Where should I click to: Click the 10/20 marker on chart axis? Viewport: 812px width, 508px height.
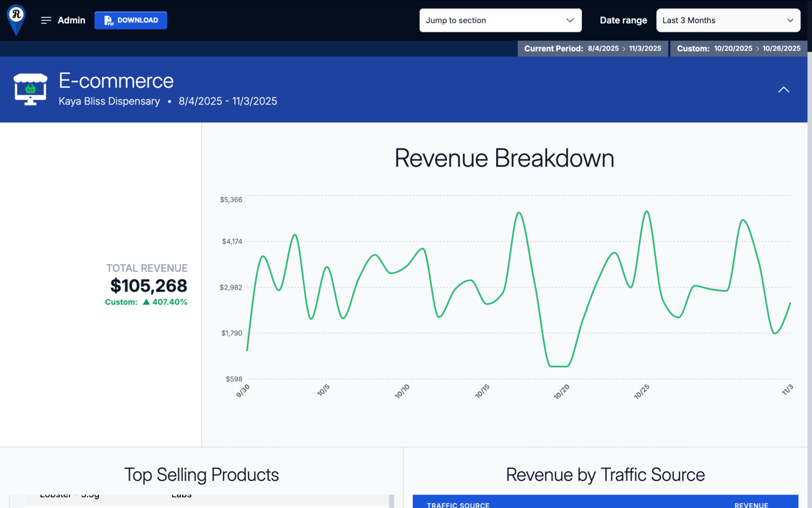coord(562,392)
